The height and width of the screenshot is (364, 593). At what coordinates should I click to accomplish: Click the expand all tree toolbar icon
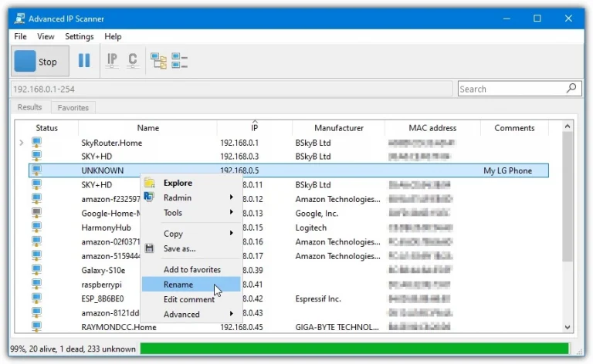pos(158,60)
